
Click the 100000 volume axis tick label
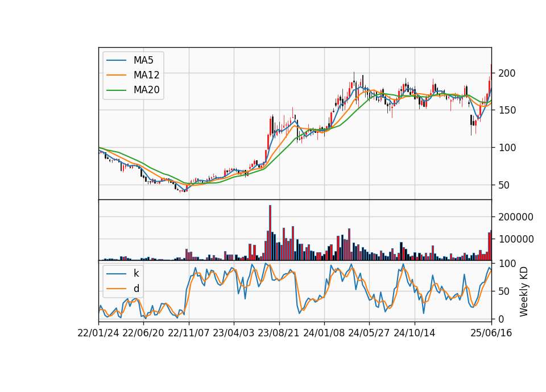(516, 239)
